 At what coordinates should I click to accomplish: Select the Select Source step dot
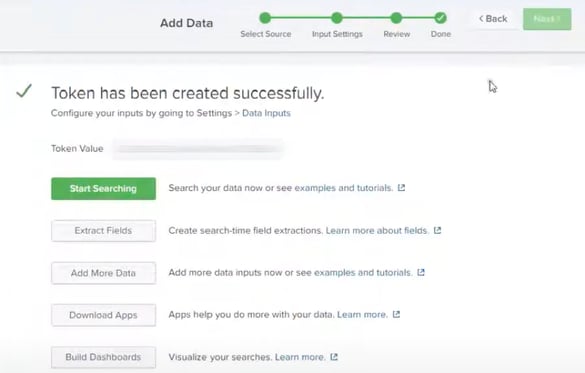pyautogui.click(x=265, y=18)
